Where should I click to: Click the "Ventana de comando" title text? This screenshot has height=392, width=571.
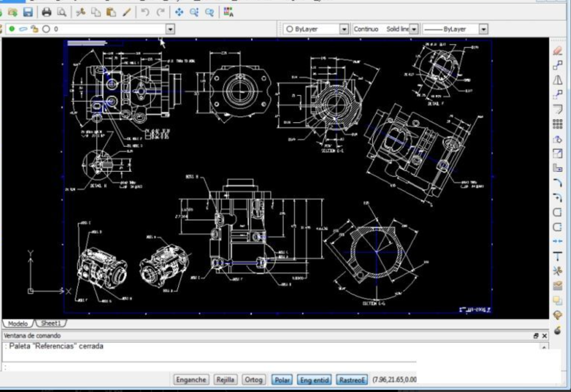(32, 336)
